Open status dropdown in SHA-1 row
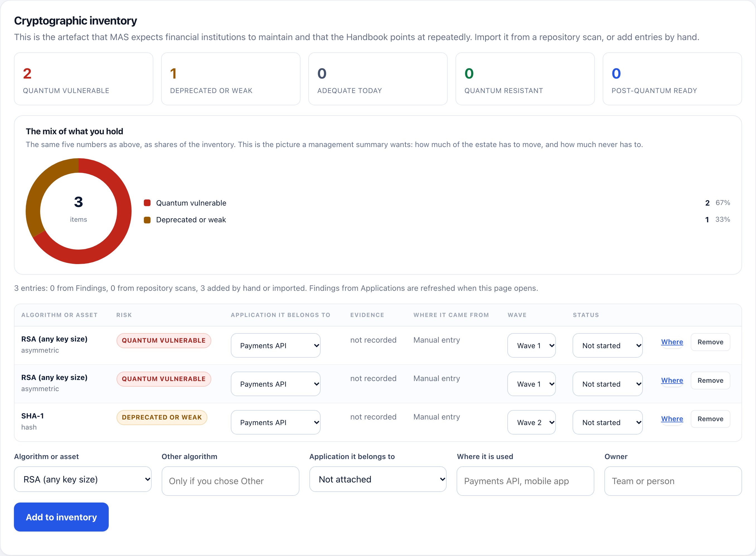The image size is (756, 556). 607,422
